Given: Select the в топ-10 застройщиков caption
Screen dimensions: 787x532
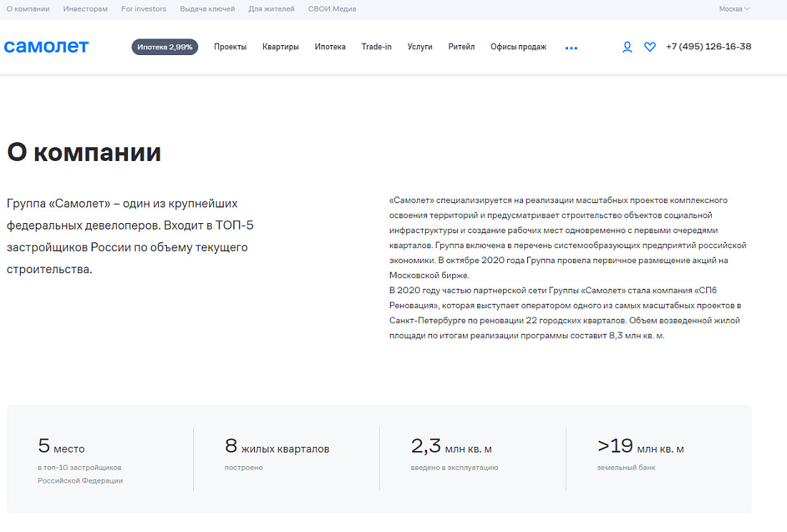Looking at the screenshot, I should [79, 468].
